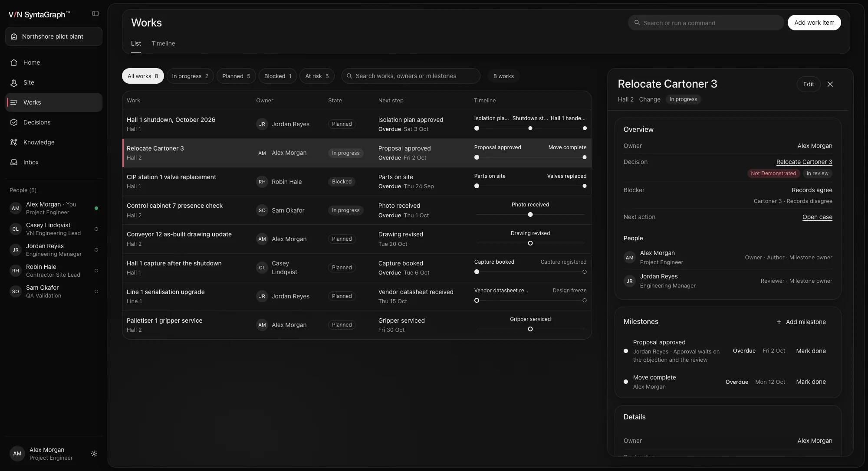Toggle theme with the sun icon

[x=94, y=454]
